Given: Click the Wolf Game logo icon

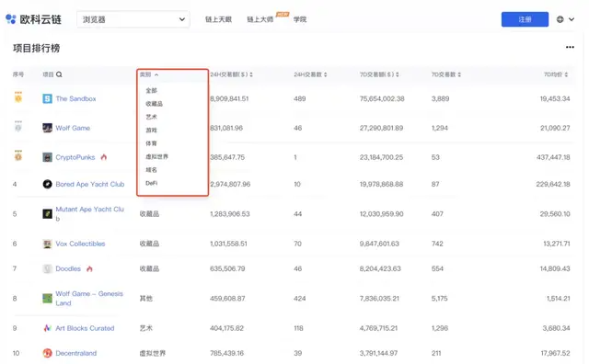Looking at the screenshot, I should (47, 128).
